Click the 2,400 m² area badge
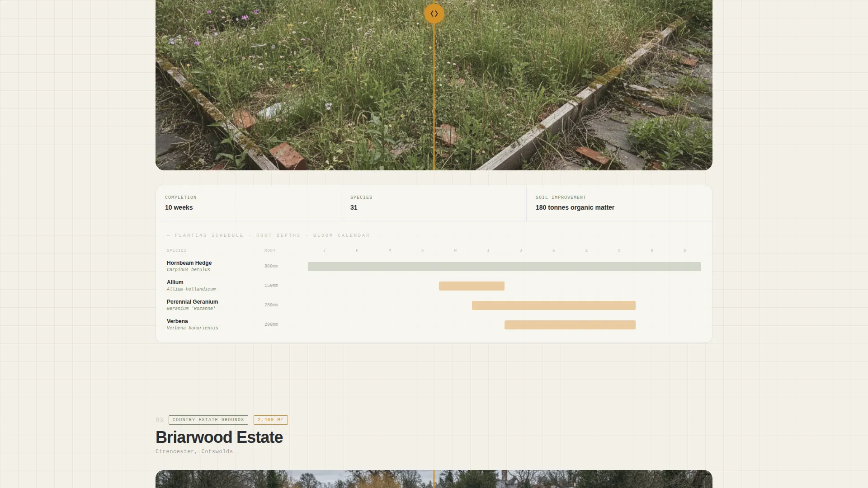 tap(270, 420)
